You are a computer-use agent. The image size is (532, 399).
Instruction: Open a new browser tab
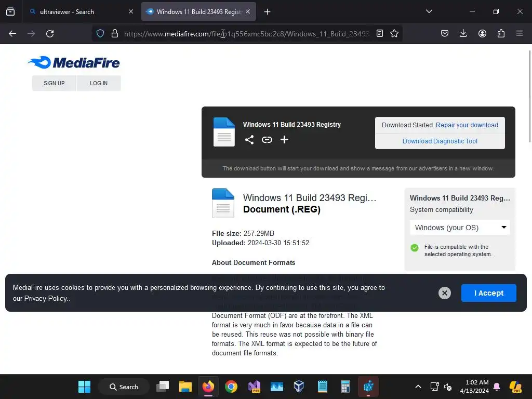(268, 12)
